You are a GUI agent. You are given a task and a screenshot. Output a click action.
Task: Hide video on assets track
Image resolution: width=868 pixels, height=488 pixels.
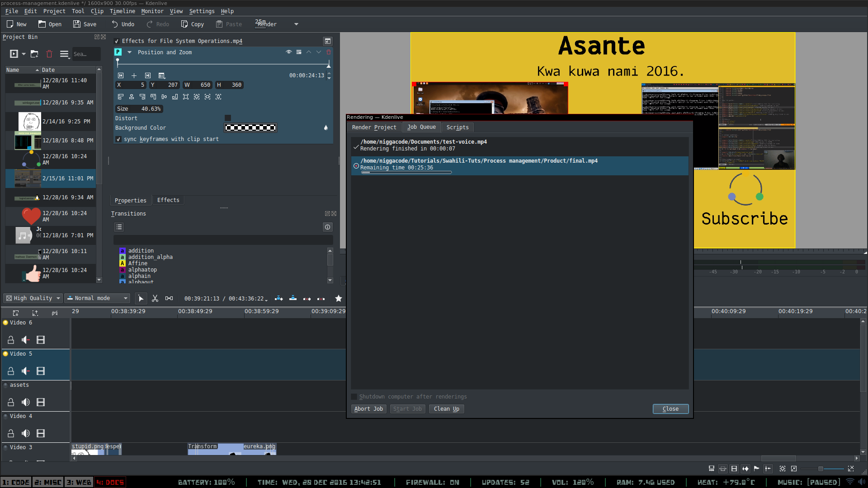click(41, 402)
